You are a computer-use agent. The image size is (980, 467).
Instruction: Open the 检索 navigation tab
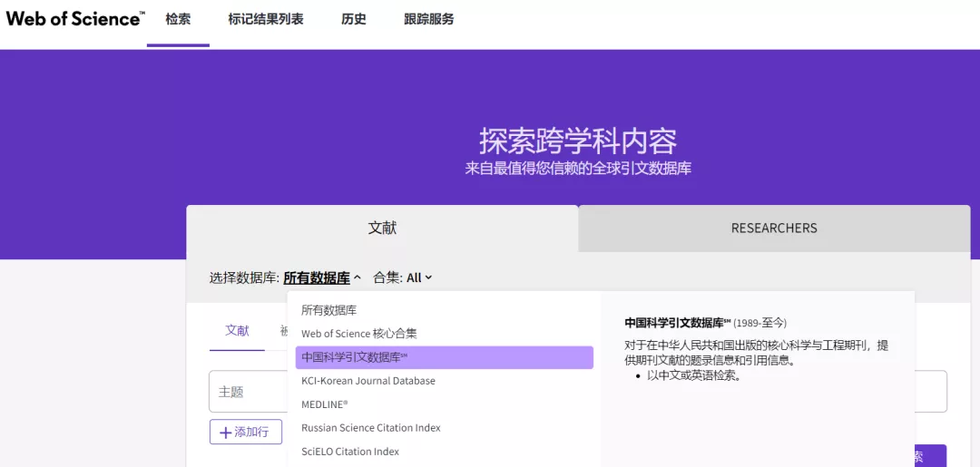[x=178, y=19]
